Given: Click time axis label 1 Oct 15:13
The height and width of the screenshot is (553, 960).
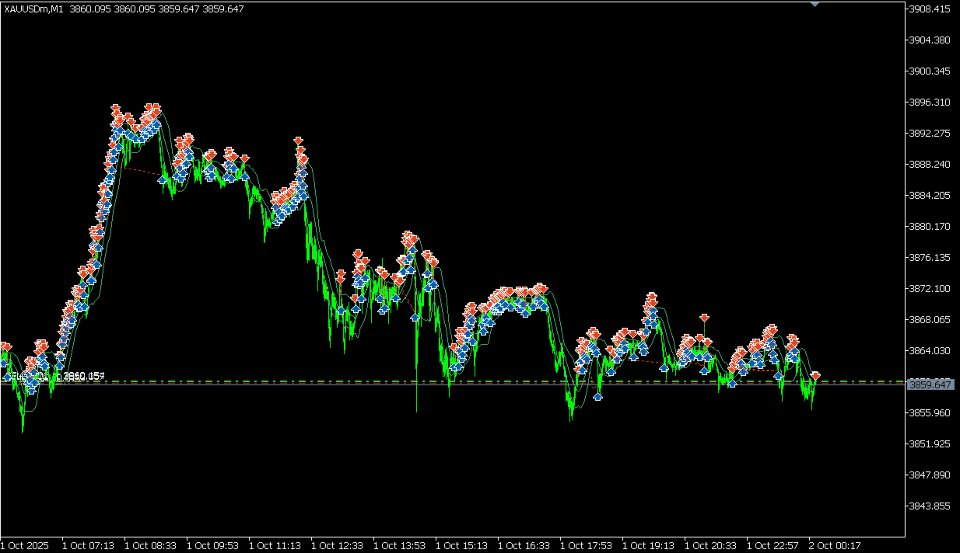Looking at the screenshot, I should [x=462, y=546].
